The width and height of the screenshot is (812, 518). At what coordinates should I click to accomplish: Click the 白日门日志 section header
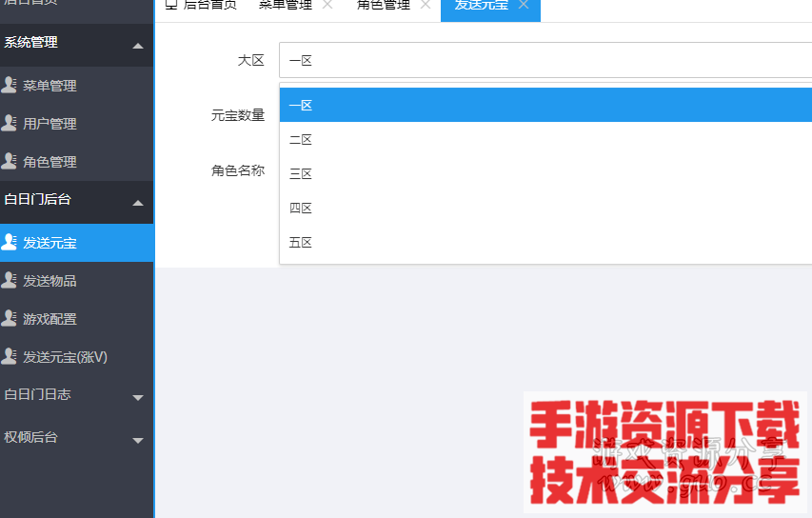point(77,397)
